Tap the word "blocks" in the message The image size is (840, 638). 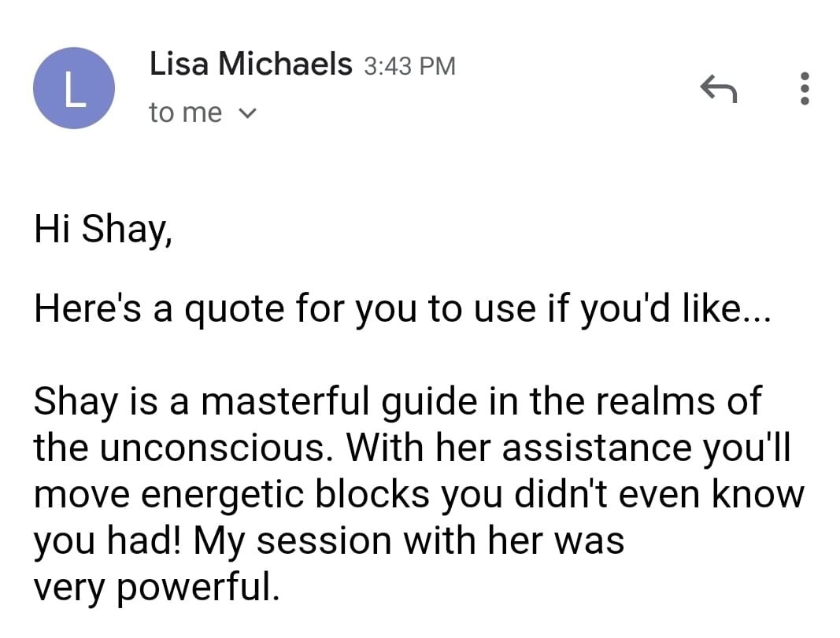point(372,494)
